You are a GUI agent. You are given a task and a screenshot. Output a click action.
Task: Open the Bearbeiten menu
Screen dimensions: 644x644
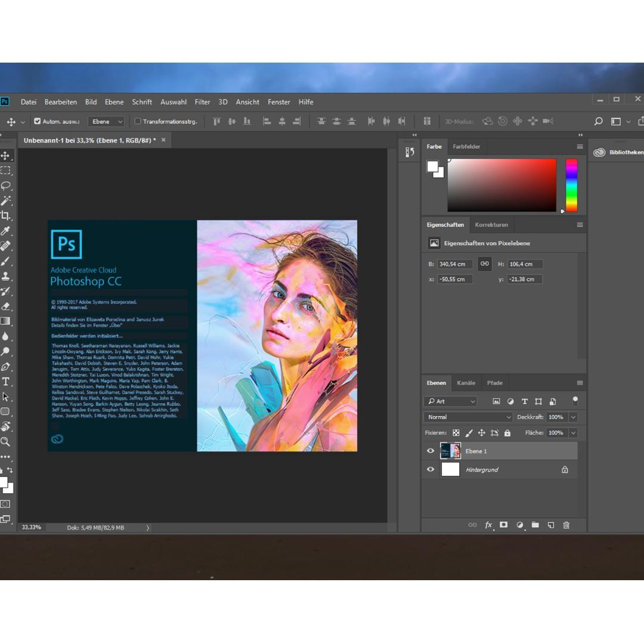click(x=61, y=102)
